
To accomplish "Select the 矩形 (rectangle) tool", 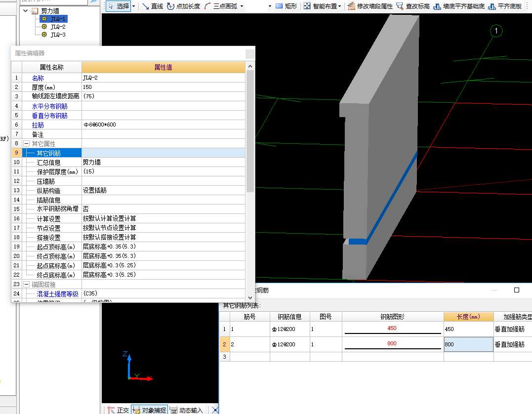I will pyautogui.click(x=286, y=6).
